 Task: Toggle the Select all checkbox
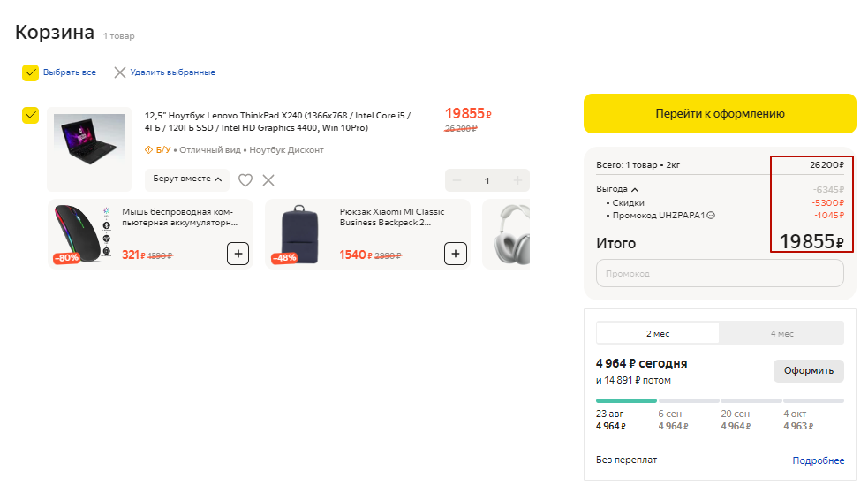[x=31, y=72]
